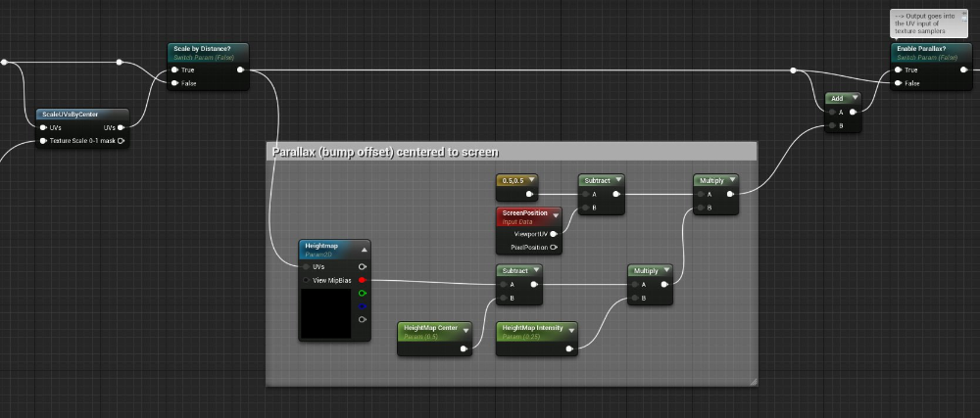
Task: Click the UVs input pin on ScaleUVsByCenter
Action: pos(43,127)
